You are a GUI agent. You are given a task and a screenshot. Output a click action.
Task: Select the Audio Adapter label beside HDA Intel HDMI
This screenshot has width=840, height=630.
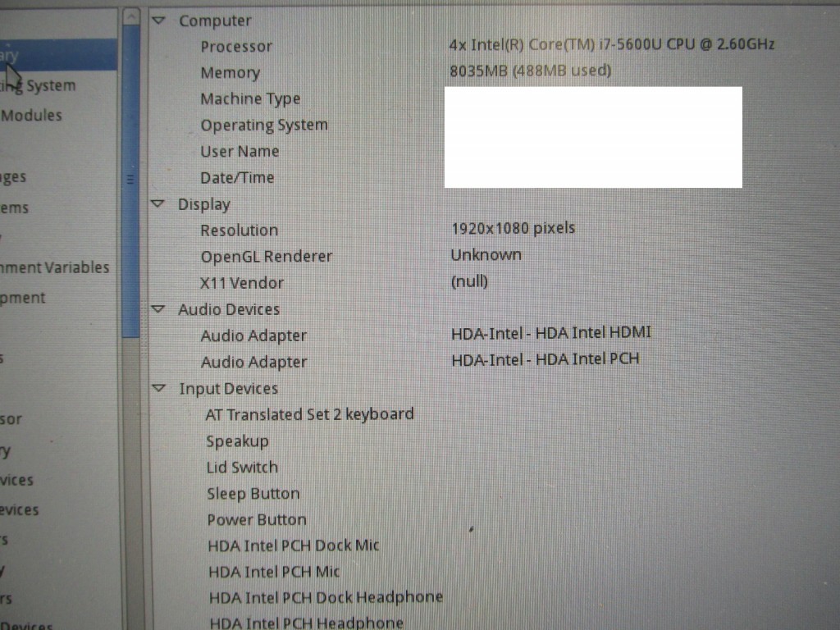pos(253,336)
